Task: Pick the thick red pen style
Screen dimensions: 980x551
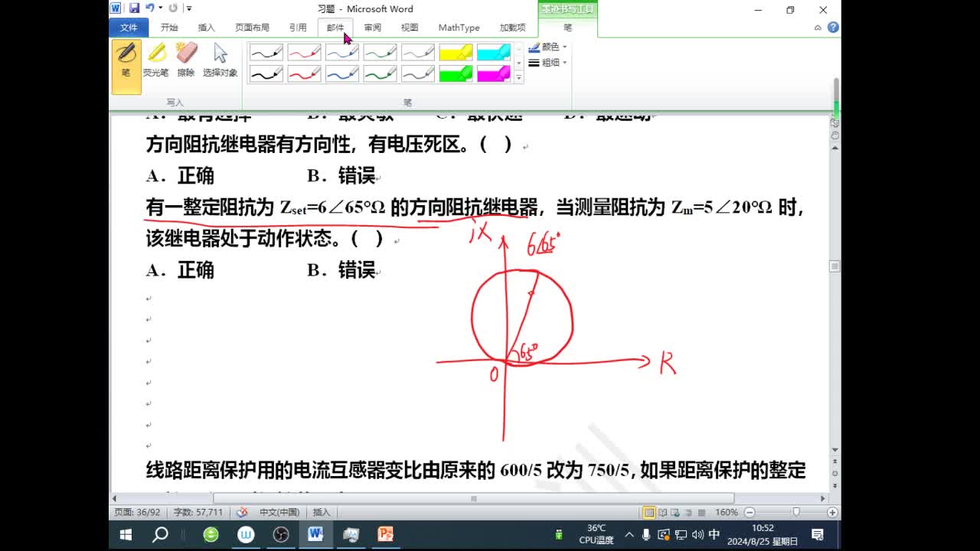Action: tap(304, 73)
